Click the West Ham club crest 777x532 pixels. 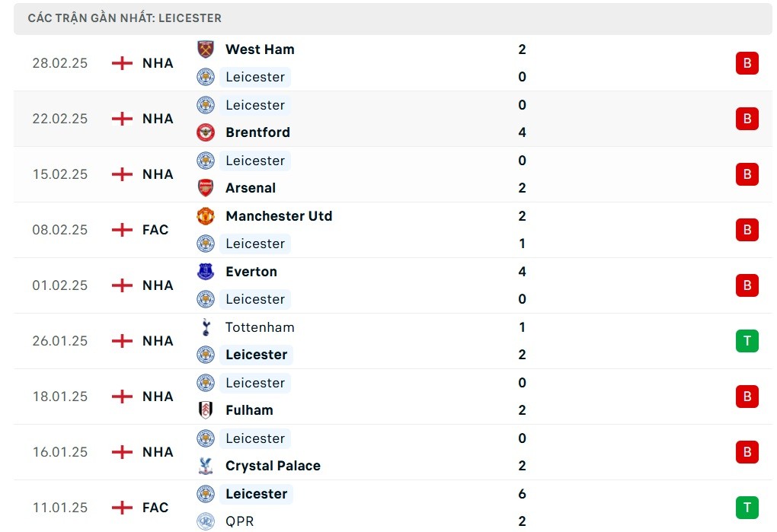pyautogui.click(x=206, y=49)
